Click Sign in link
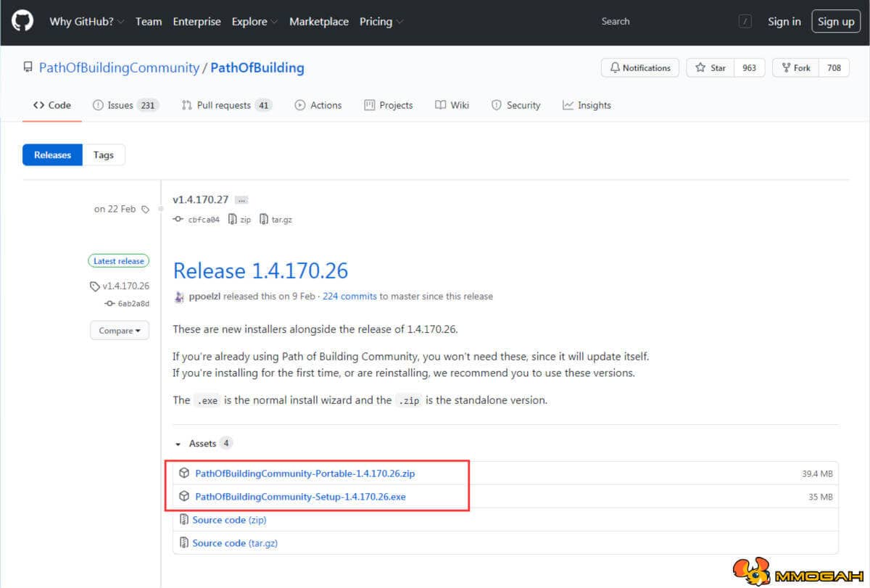This screenshot has width=870, height=588. coord(784,22)
